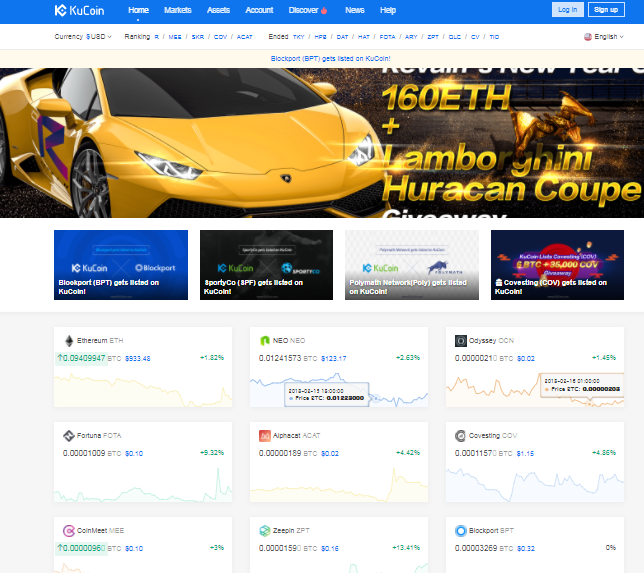This screenshot has width=644, height=573.
Task: Click the Alphacat ACAT coin icon
Action: [265, 436]
